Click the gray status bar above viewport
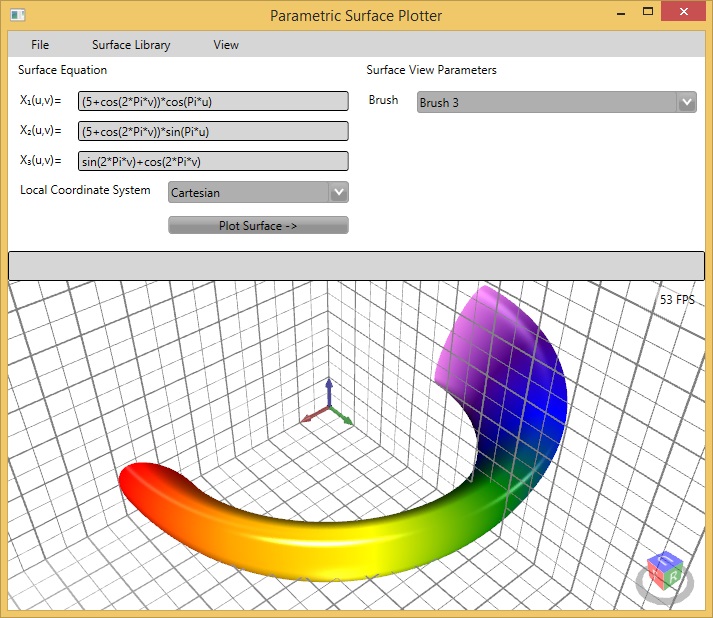The image size is (713, 618). pos(356,266)
